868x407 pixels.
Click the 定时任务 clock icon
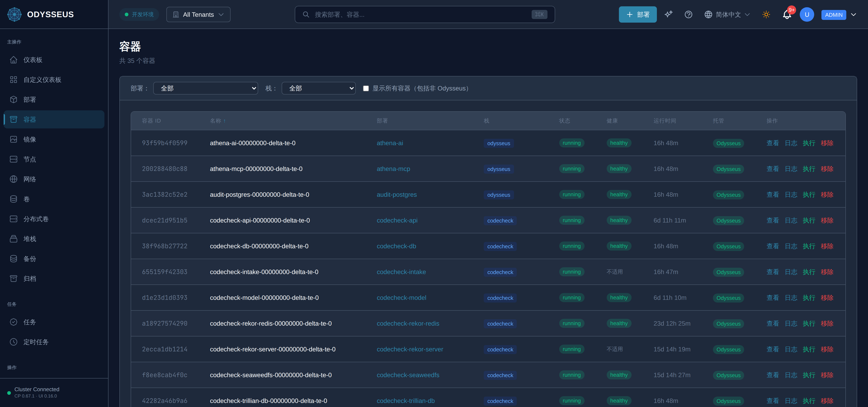14,342
